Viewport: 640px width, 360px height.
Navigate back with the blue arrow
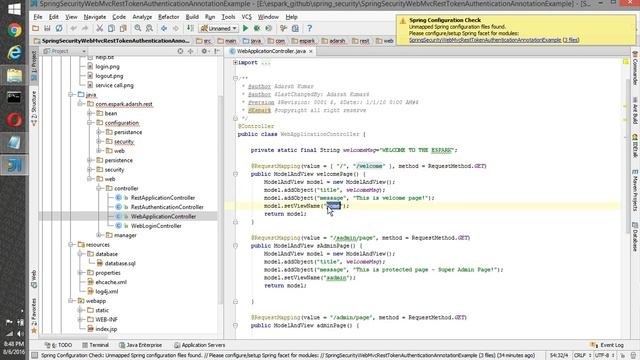click(164, 29)
